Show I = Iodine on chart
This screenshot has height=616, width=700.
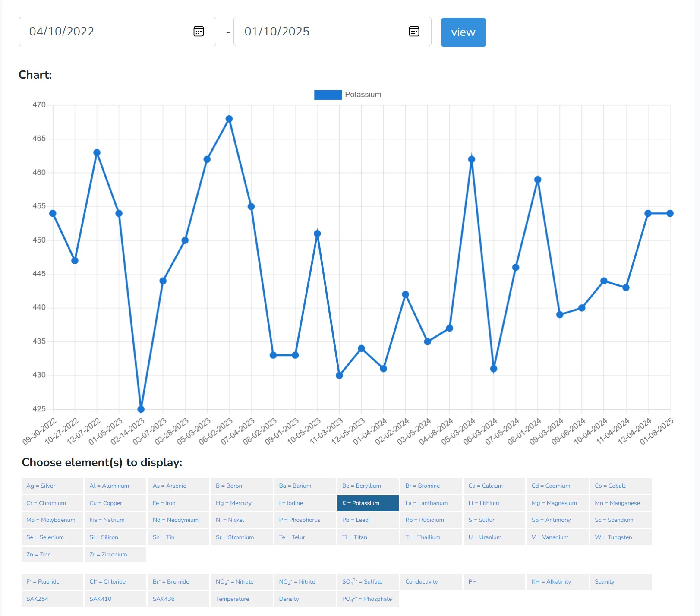tap(305, 503)
